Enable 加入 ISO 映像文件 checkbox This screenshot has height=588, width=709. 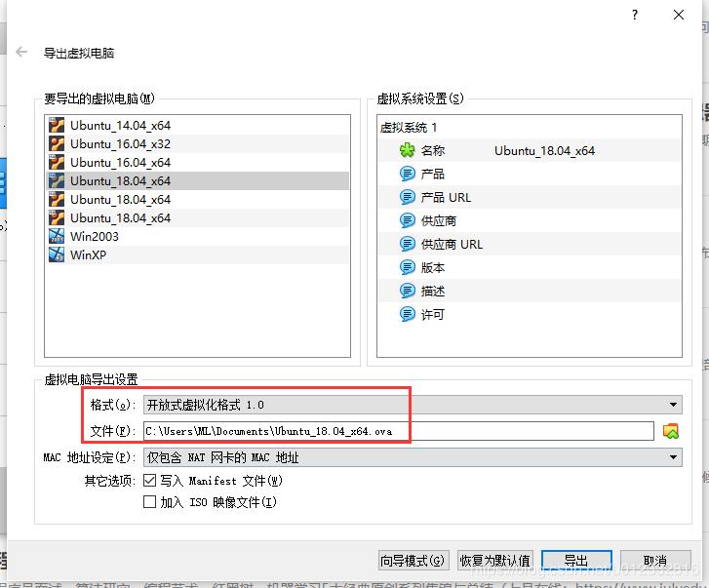[x=149, y=501]
